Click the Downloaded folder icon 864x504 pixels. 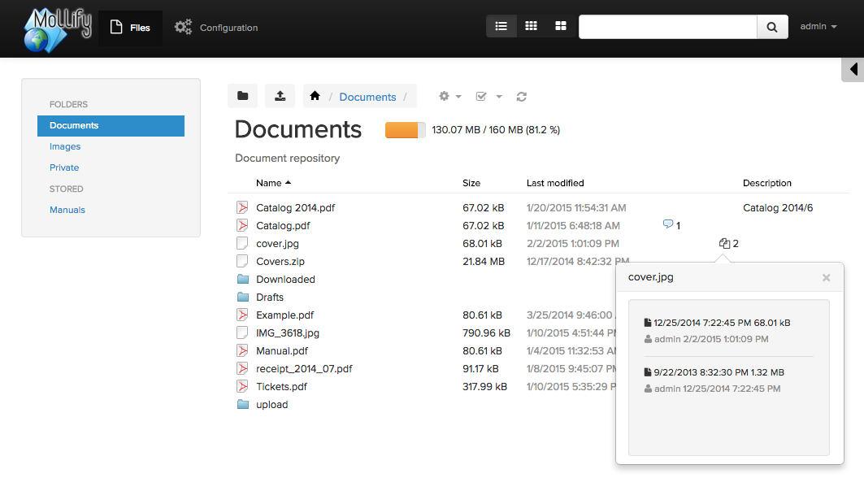[243, 280]
